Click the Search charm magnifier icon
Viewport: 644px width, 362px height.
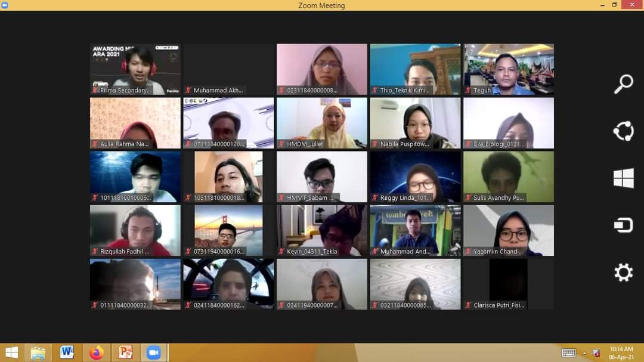pyautogui.click(x=623, y=84)
